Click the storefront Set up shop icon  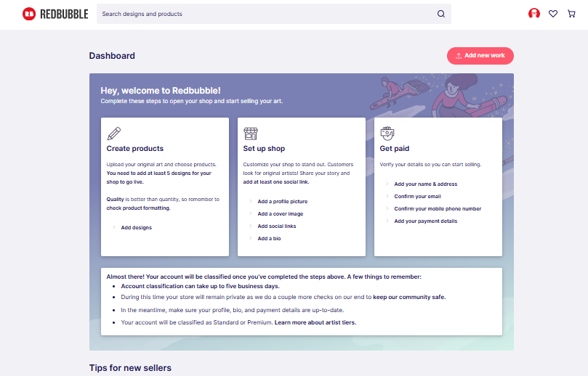tap(251, 134)
